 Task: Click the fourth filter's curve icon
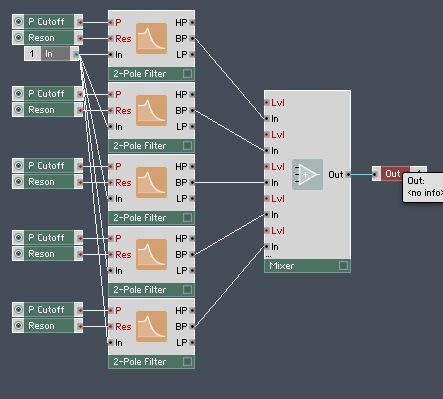click(x=151, y=254)
